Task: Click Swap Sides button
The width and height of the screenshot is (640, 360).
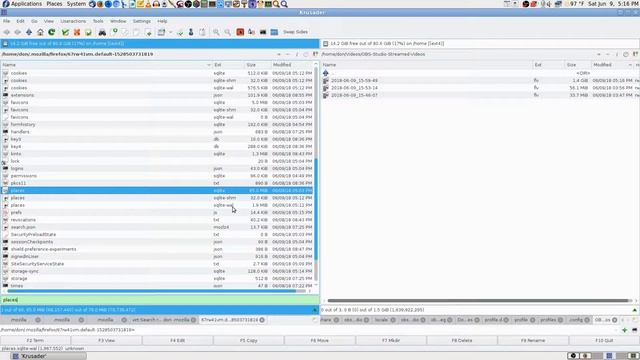Action: (295, 32)
